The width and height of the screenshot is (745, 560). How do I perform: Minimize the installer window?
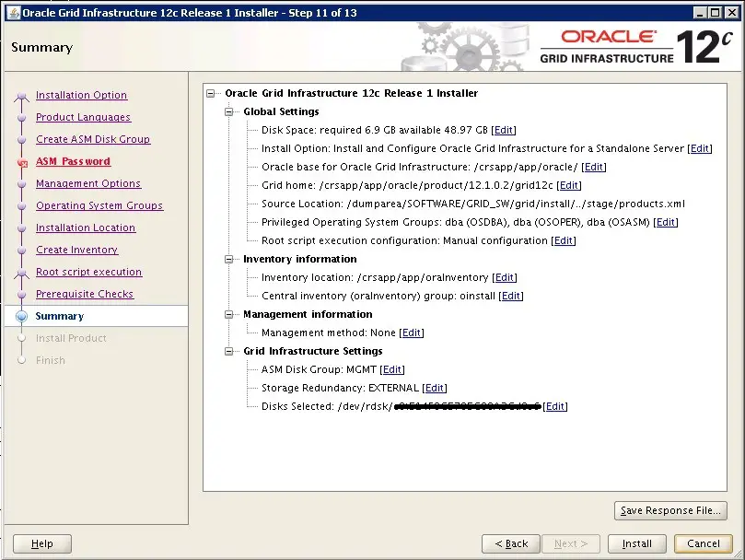699,13
